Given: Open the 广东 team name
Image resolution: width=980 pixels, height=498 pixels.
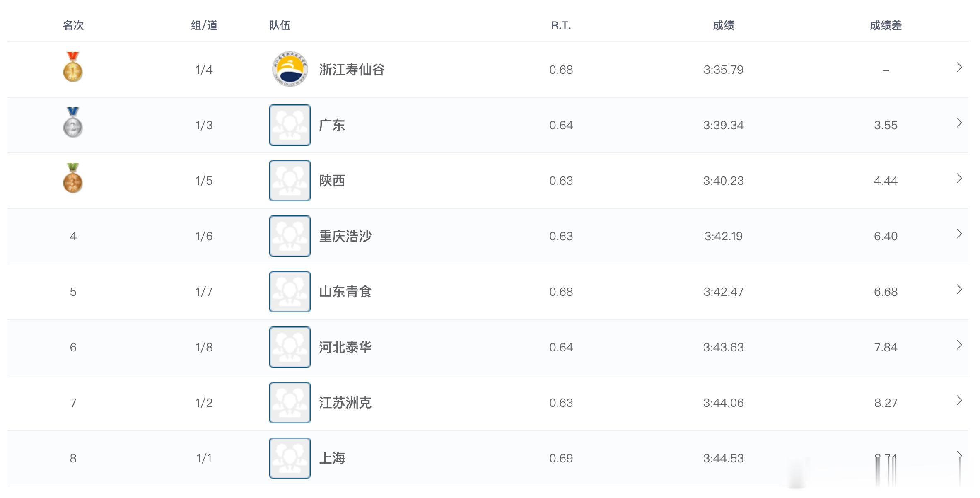Looking at the screenshot, I should [x=332, y=125].
